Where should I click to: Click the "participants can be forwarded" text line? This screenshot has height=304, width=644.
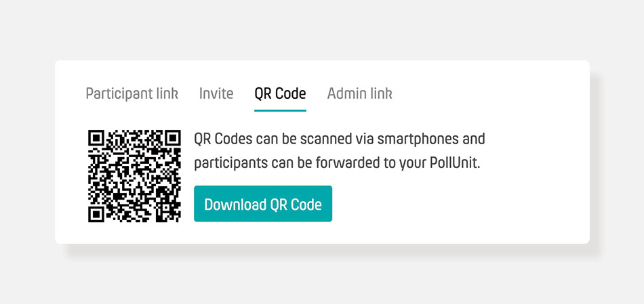tap(337, 163)
